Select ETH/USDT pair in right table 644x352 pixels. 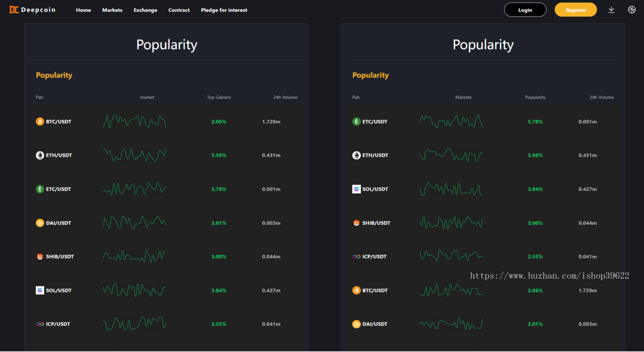coord(376,156)
